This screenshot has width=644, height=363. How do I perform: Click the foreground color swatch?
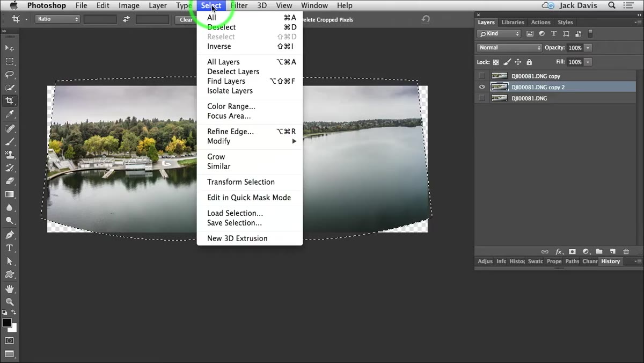[7, 323]
